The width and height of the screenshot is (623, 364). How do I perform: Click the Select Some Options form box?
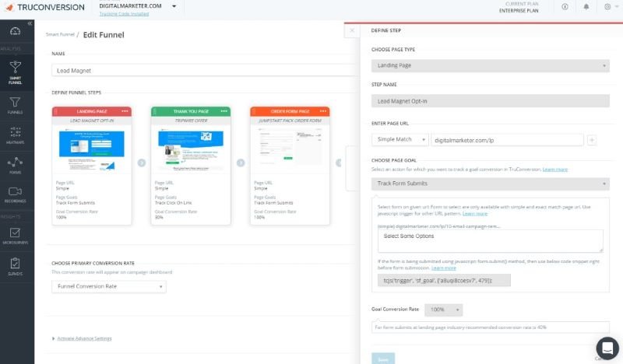click(491, 241)
